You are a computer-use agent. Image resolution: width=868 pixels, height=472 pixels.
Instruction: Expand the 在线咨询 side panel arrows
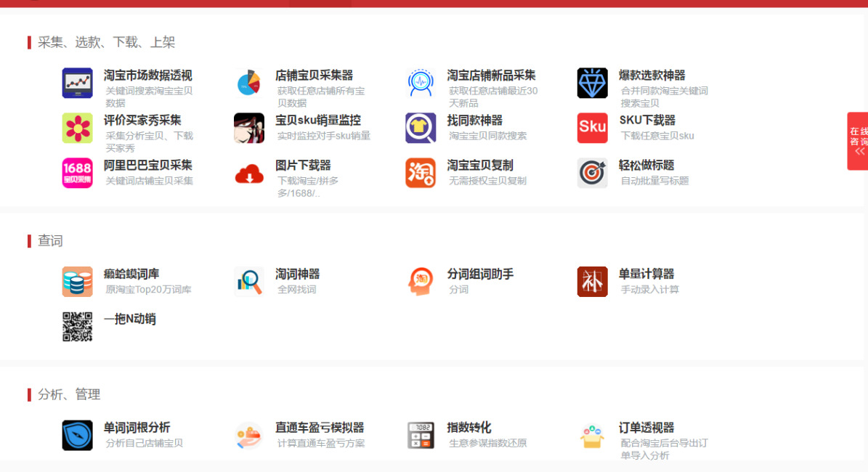click(859, 152)
